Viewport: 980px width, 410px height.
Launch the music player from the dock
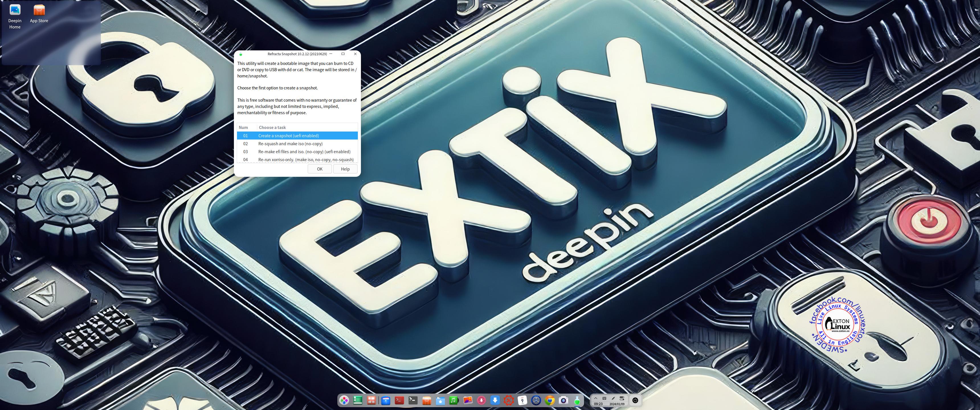pyautogui.click(x=454, y=400)
